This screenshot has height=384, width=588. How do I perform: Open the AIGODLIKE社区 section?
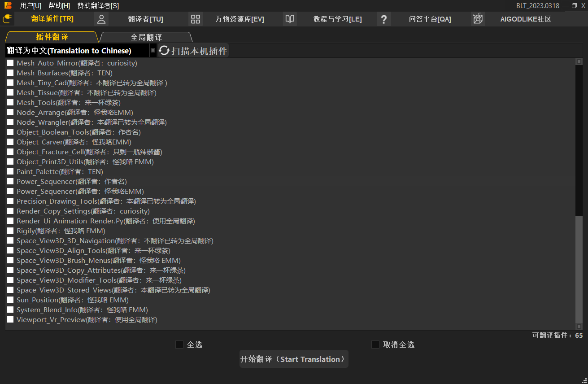526,19
